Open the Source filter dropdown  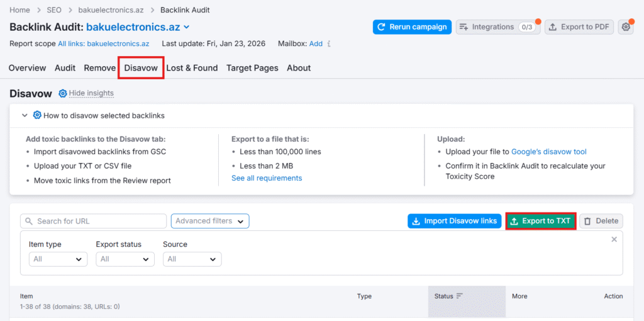click(x=192, y=259)
